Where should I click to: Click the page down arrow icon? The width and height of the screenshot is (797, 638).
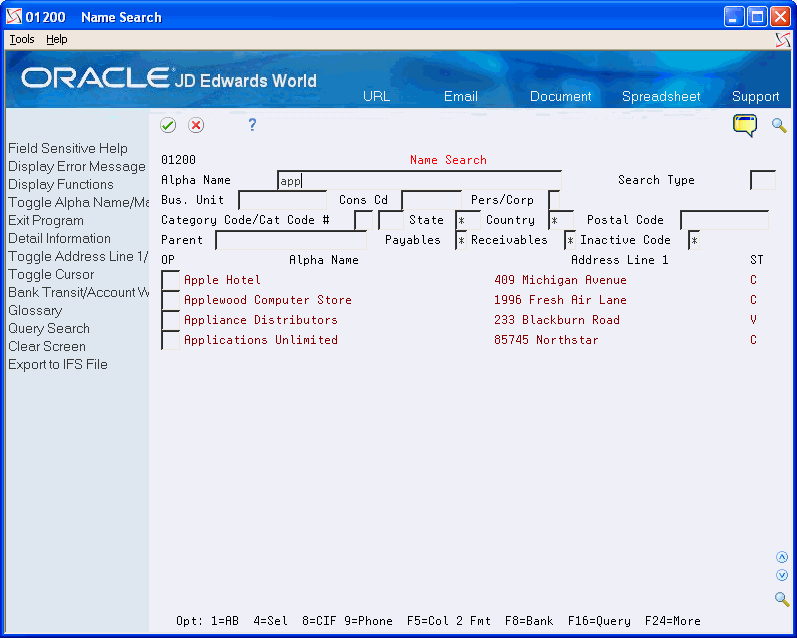(x=782, y=575)
